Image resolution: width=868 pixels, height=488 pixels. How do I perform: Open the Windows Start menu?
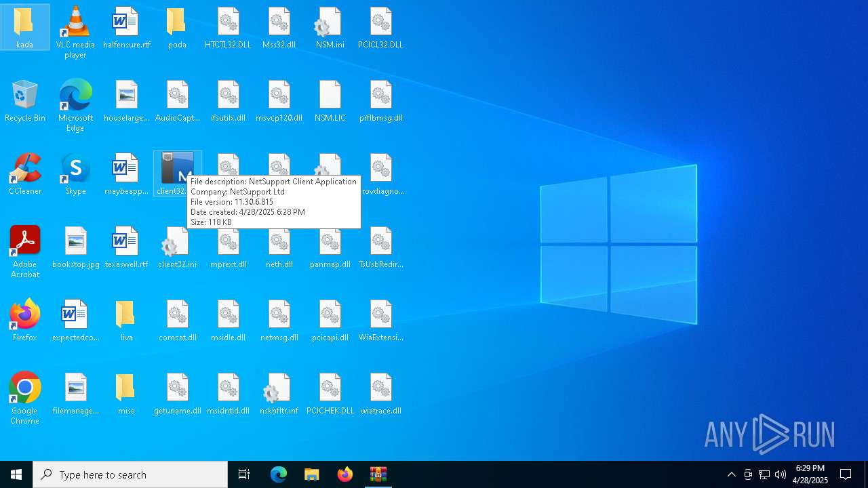pos(16,474)
